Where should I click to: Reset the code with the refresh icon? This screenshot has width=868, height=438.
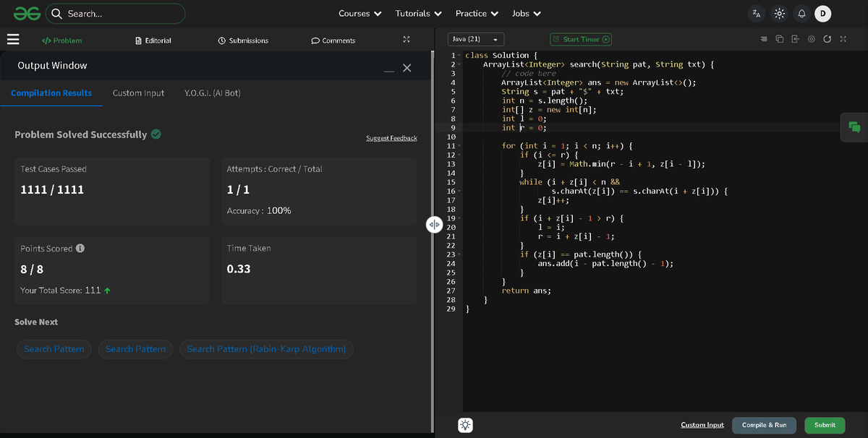tap(827, 39)
